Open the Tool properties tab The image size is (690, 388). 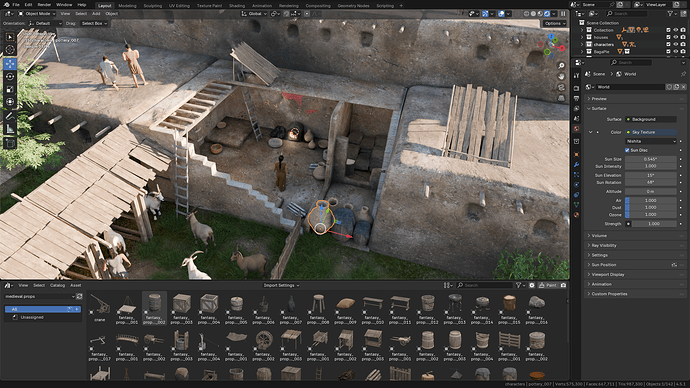pyautogui.click(x=576, y=76)
